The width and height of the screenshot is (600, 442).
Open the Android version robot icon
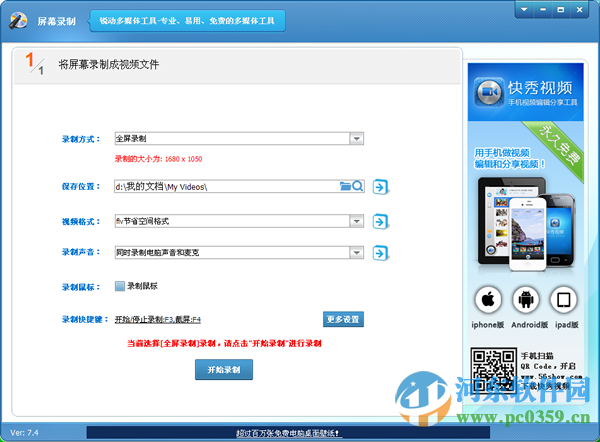pos(526,300)
